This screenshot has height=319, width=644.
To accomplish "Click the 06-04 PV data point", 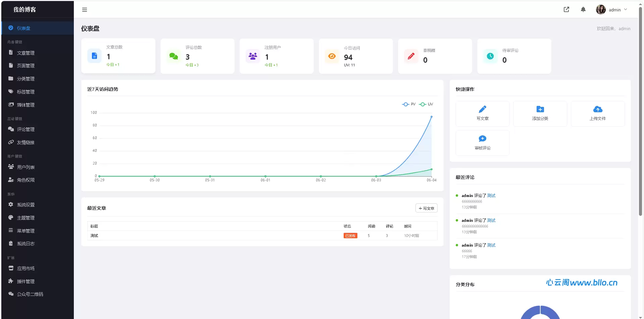I will (432, 117).
